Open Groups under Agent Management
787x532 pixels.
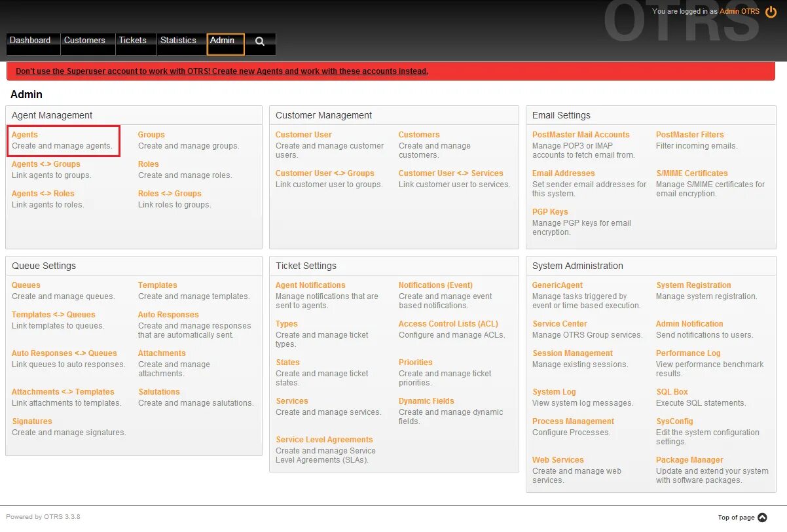(151, 135)
